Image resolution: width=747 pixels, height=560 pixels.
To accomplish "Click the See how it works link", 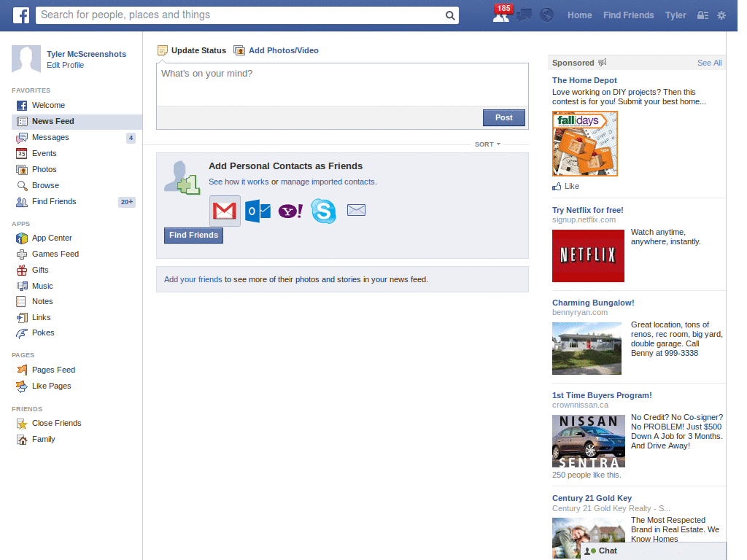I will pos(239,182).
